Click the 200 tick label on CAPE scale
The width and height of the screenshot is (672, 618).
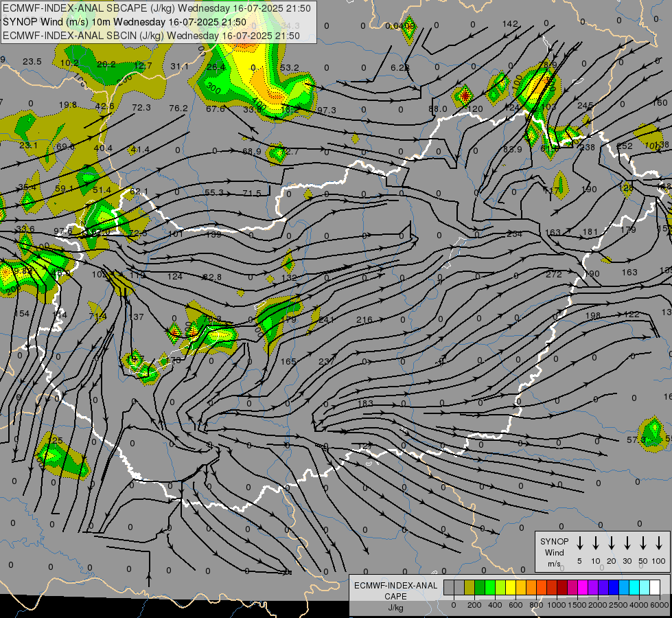click(x=474, y=605)
